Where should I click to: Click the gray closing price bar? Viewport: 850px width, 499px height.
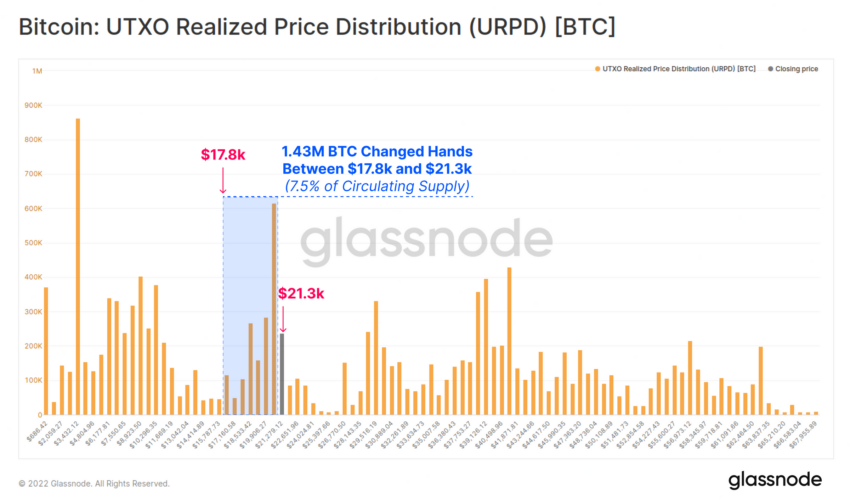click(282, 374)
